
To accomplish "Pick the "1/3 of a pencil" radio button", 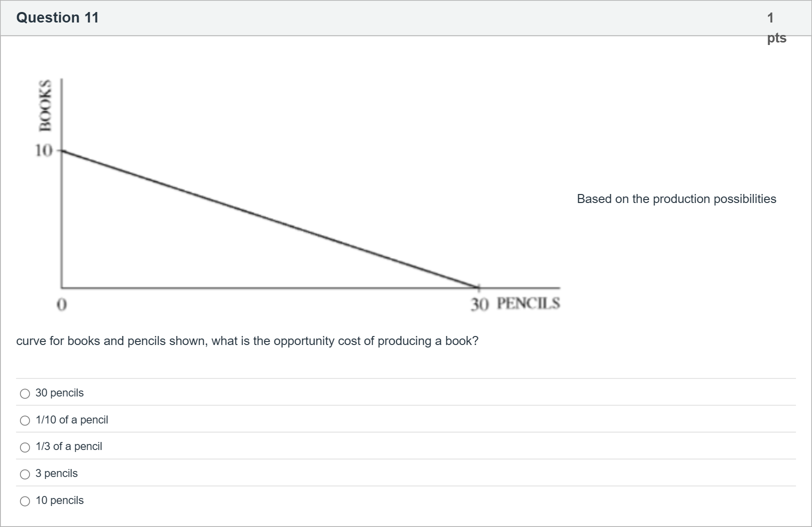I will [x=25, y=447].
